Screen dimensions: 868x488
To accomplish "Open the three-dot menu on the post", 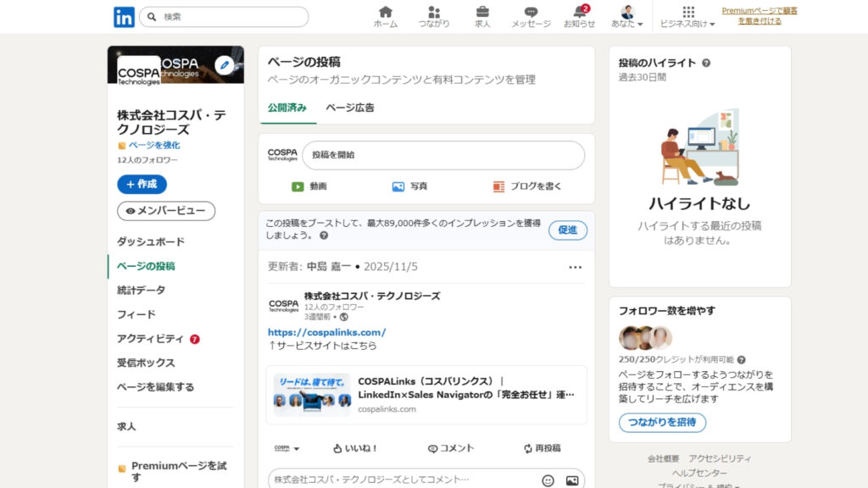I will (576, 267).
